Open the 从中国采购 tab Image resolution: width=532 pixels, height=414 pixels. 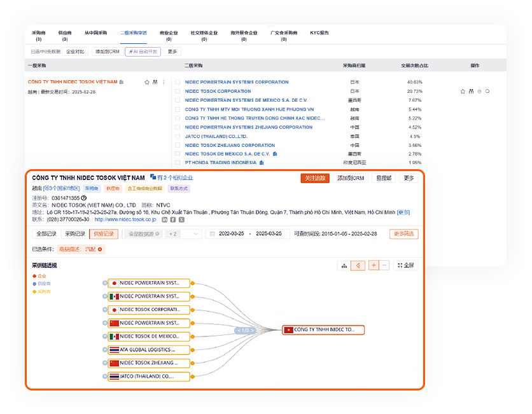(95, 32)
